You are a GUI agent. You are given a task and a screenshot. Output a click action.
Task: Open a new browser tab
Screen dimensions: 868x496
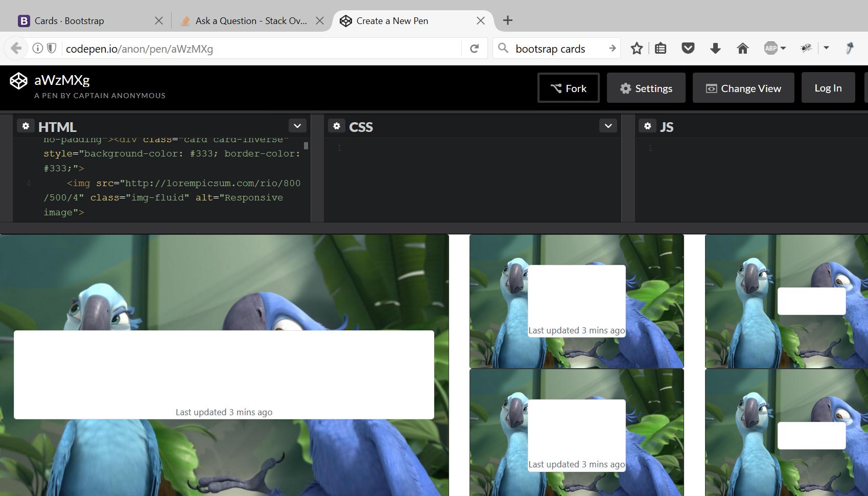tap(508, 20)
